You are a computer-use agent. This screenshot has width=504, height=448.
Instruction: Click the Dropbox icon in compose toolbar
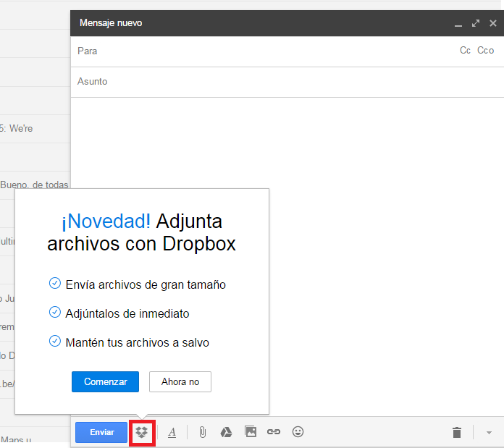[143, 432]
